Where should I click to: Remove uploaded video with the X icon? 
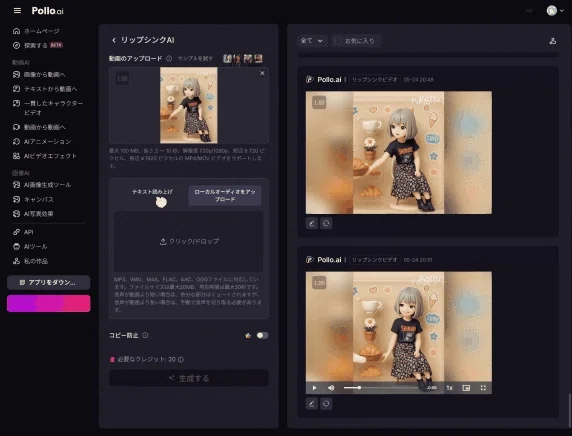[x=262, y=73]
